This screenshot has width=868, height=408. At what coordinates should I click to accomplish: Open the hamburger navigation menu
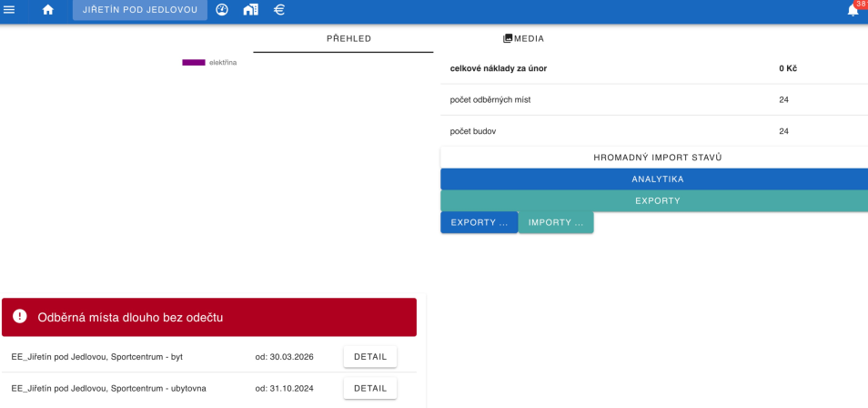[9, 9]
